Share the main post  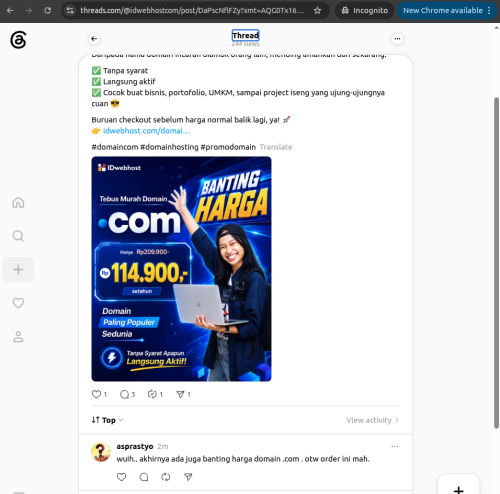pos(180,394)
